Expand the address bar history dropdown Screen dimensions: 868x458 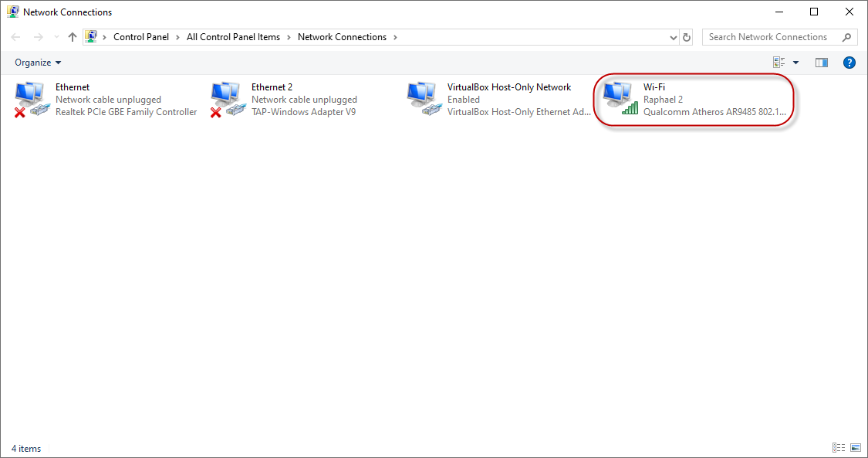[x=674, y=37]
